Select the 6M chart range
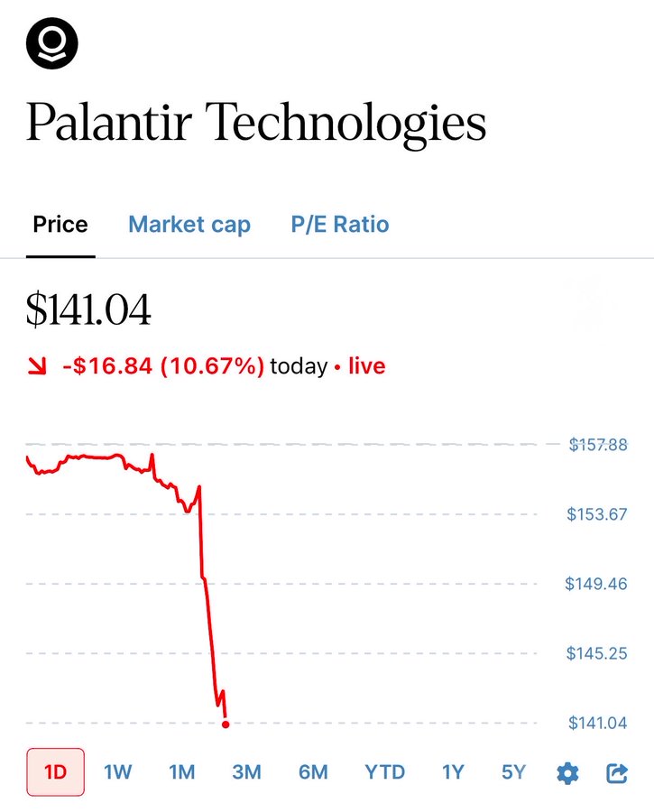 313,772
